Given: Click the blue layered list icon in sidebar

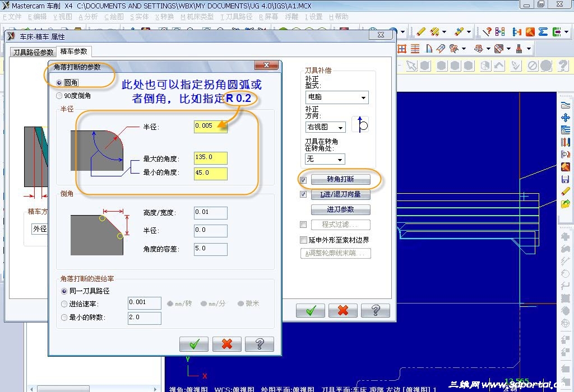Looking at the screenshot, I should [565, 129].
